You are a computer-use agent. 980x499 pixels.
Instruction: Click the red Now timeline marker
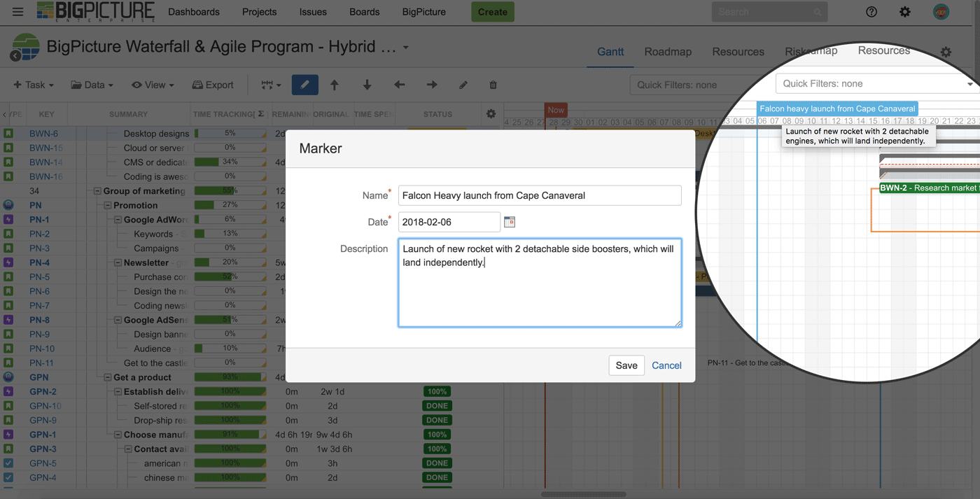tap(556, 110)
